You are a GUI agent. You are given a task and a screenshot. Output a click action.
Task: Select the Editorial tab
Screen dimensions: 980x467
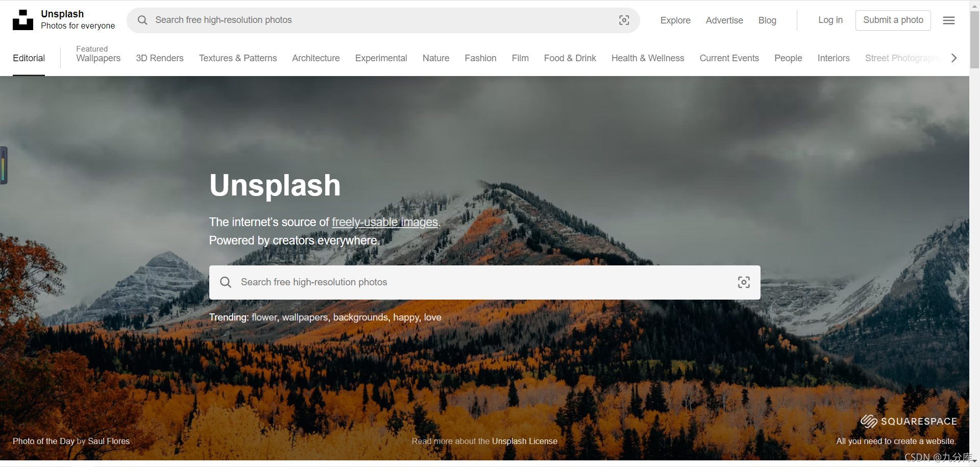(x=29, y=58)
